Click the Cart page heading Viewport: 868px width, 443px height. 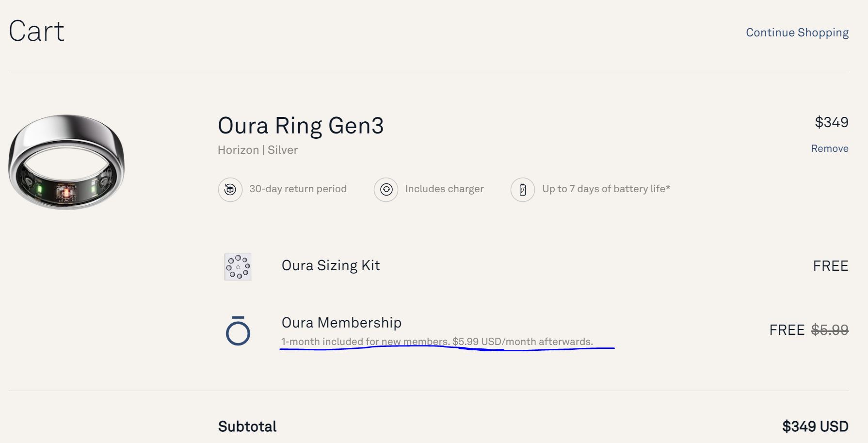pyautogui.click(x=36, y=32)
